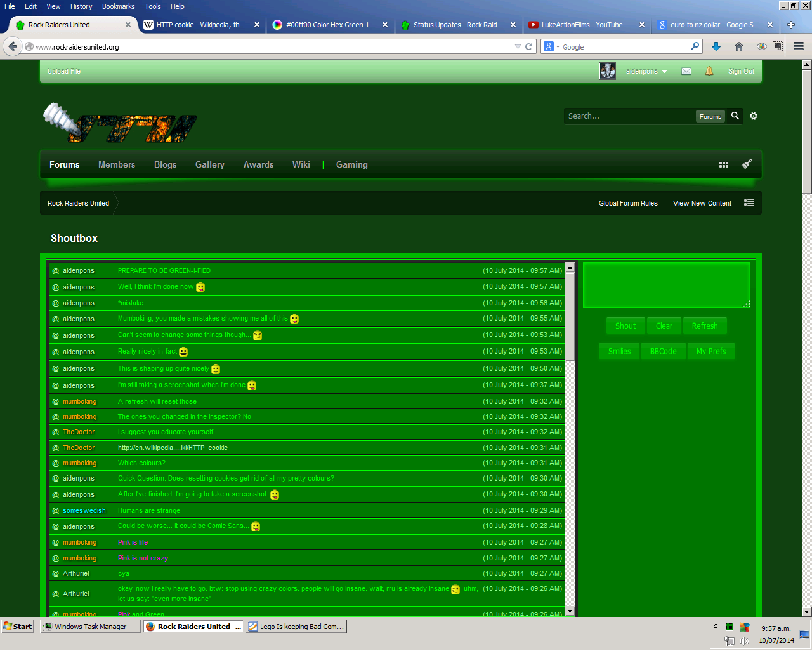The image size is (812, 650).
Task: Open the forum messages envelope icon
Action: [x=686, y=71]
